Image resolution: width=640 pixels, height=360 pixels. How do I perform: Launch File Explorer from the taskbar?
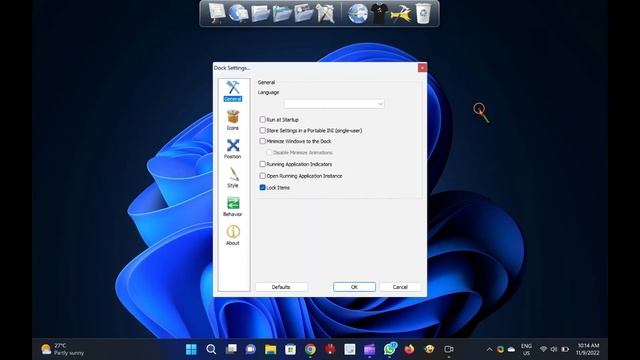click(270, 349)
